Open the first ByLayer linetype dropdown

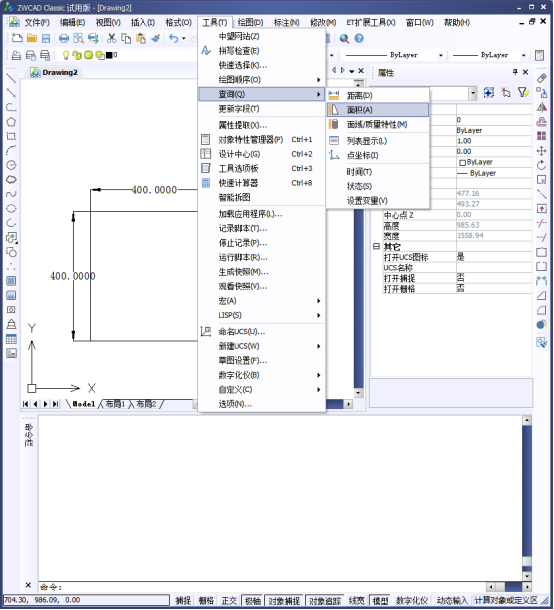click(441, 55)
